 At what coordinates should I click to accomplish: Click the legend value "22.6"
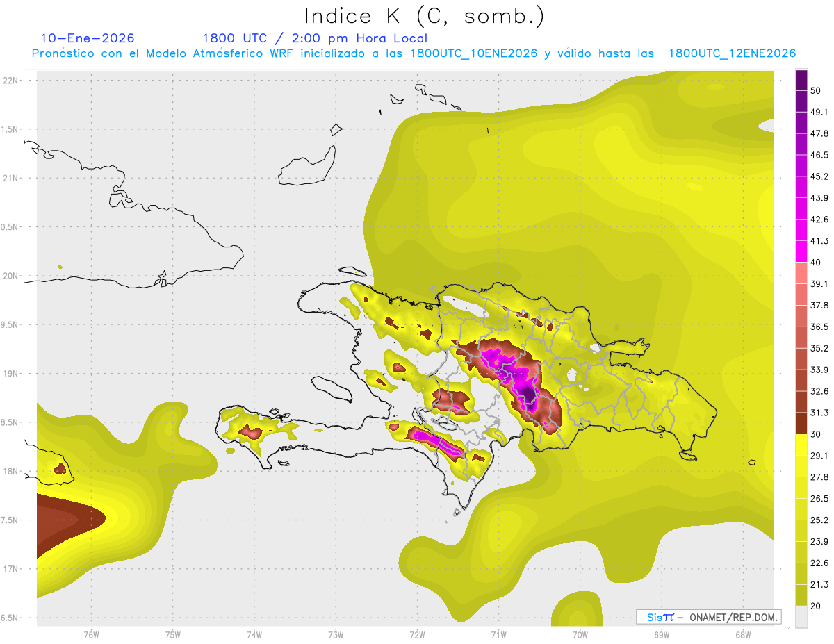pos(819,563)
